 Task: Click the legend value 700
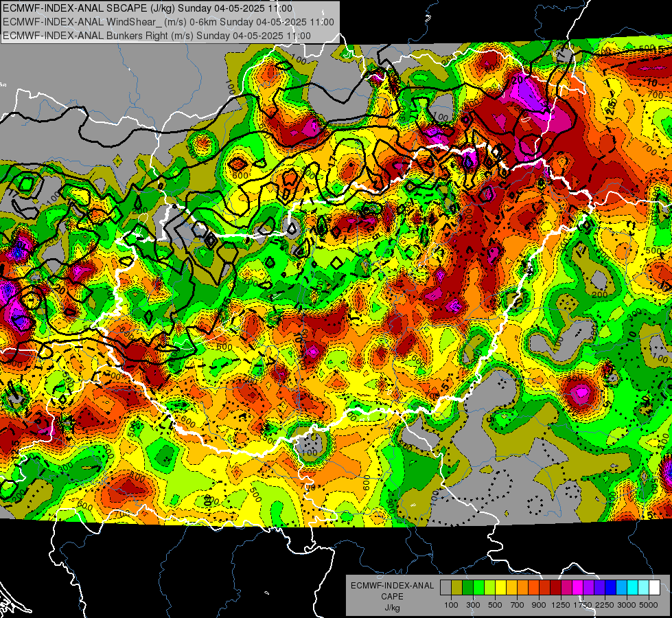point(518,605)
